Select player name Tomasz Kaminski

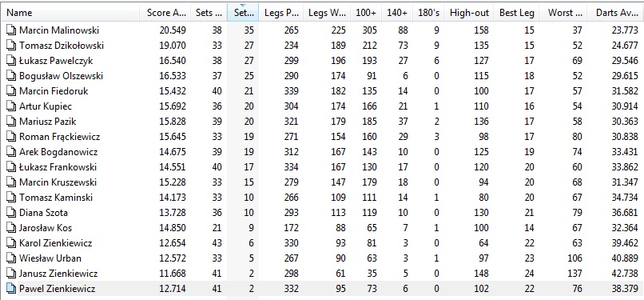point(56,198)
